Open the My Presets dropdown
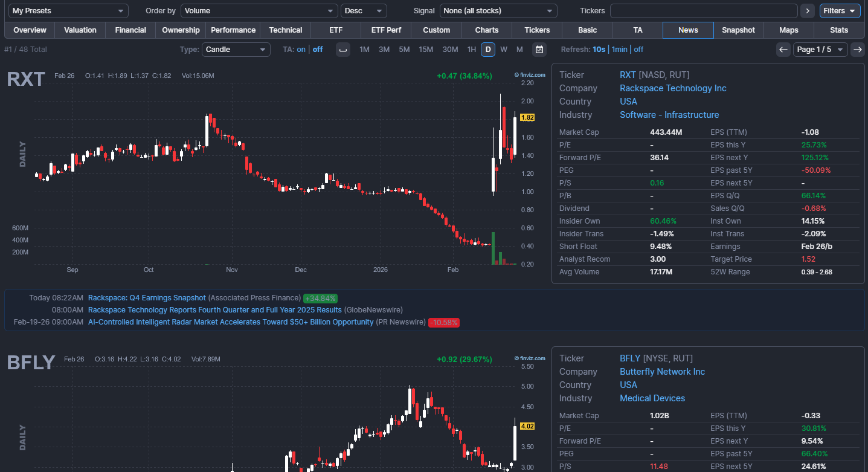Image resolution: width=868 pixels, height=472 pixels. click(x=68, y=11)
